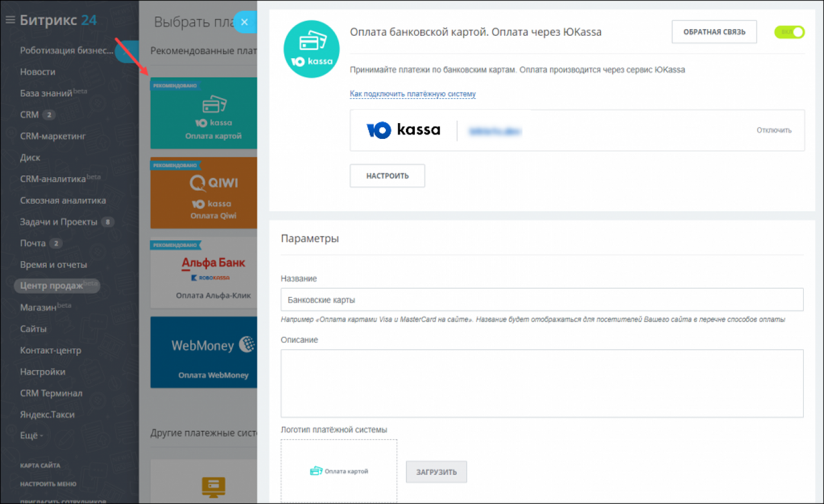Toggle the green payment system enable switch

point(789,32)
